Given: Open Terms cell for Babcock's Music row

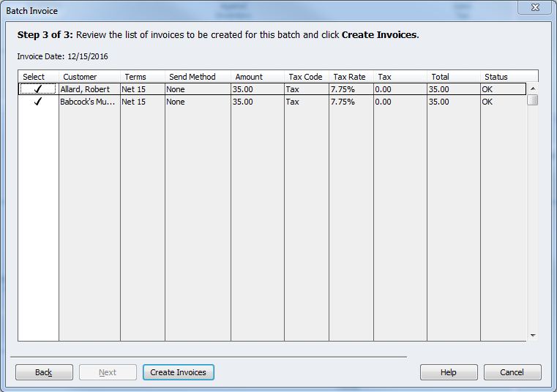Looking at the screenshot, I should tap(142, 102).
